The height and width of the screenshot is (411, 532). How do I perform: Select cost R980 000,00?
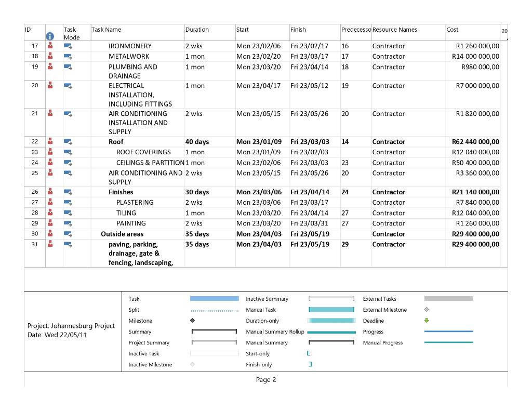pos(480,67)
